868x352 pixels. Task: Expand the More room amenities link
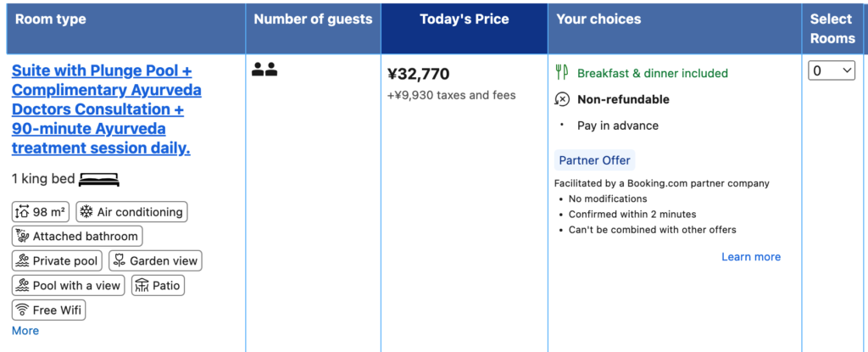click(25, 331)
